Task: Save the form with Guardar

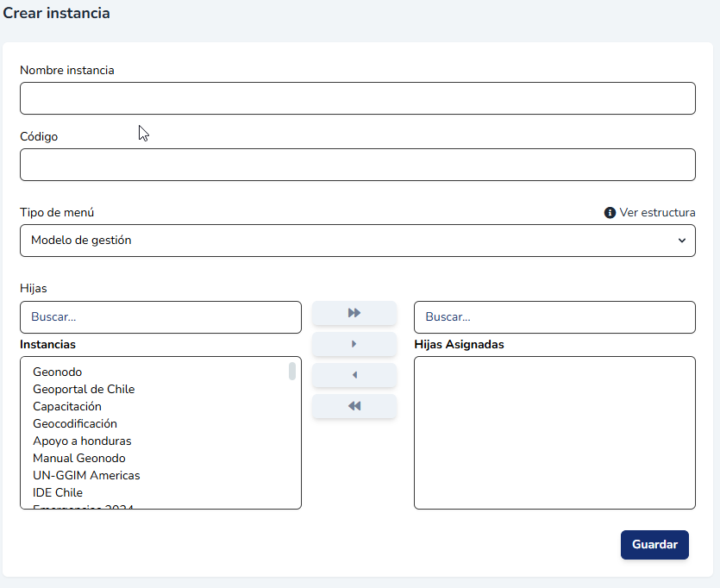Action: tap(654, 544)
